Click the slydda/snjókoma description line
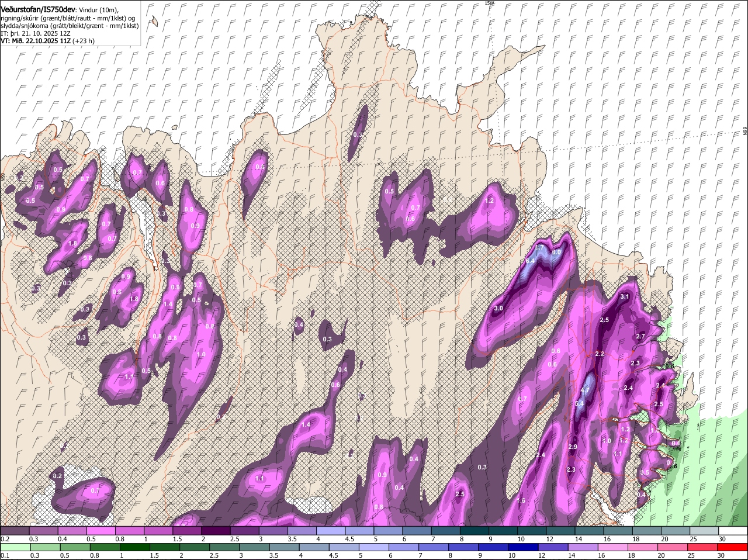The height and width of the screenshot is (560, 748). pos(70,26)
